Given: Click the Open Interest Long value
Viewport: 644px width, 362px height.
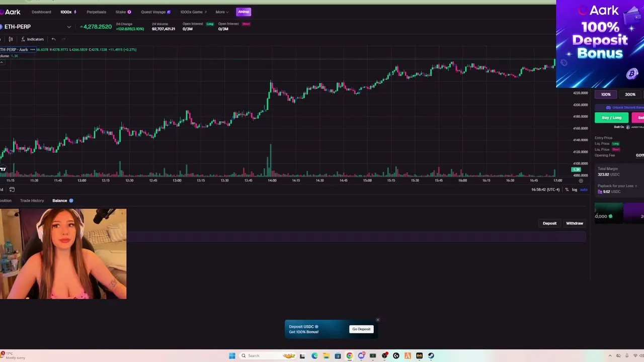Looking at the screenshot, I should (x=188, y=29).
